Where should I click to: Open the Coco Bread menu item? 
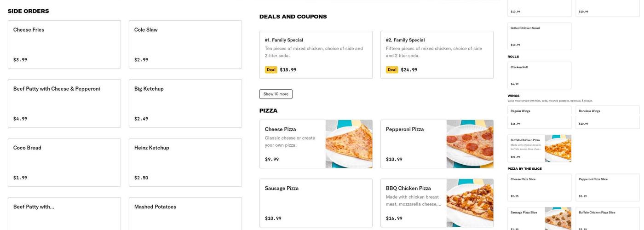pyautogui.click(x=64, y=162)
